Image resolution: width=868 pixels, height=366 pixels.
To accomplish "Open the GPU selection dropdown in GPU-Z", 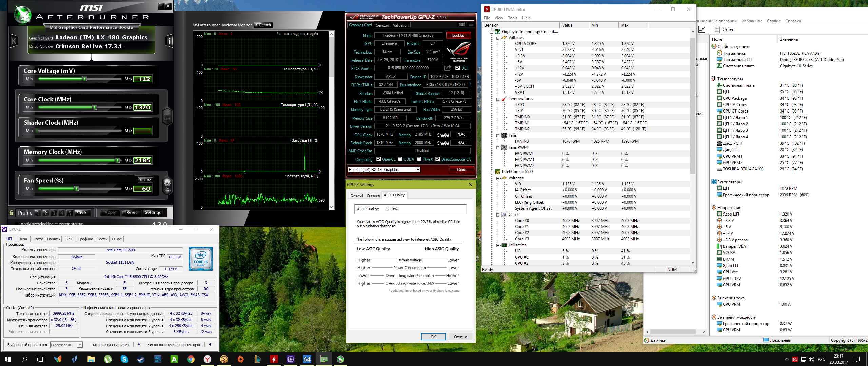I will tap(418, 170).
